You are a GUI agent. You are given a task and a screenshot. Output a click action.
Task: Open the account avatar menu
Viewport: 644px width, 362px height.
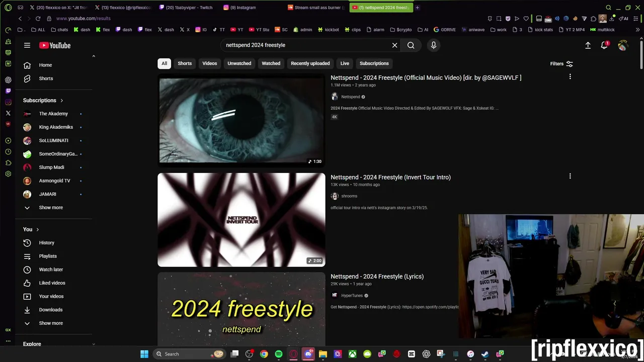pyautogui.click(x=622, y=45)
